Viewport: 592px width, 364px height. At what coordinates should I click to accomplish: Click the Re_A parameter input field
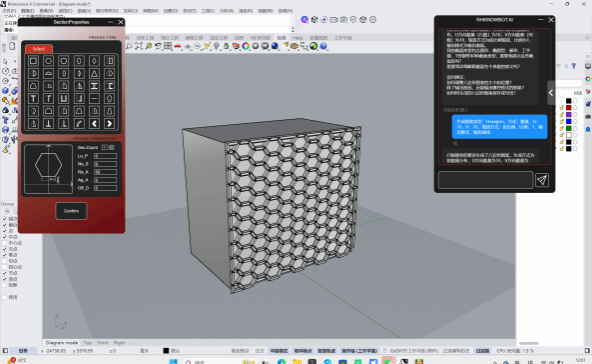coord(105,172)
